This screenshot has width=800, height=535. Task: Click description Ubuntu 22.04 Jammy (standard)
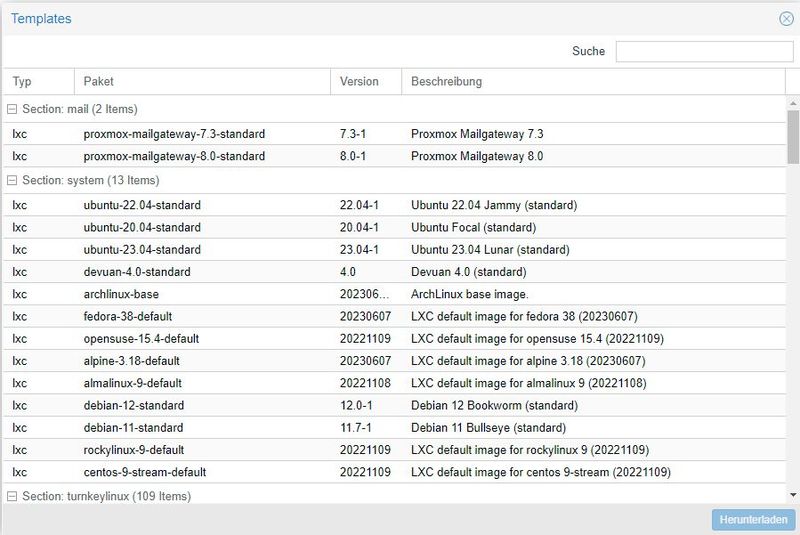[494, 205]
